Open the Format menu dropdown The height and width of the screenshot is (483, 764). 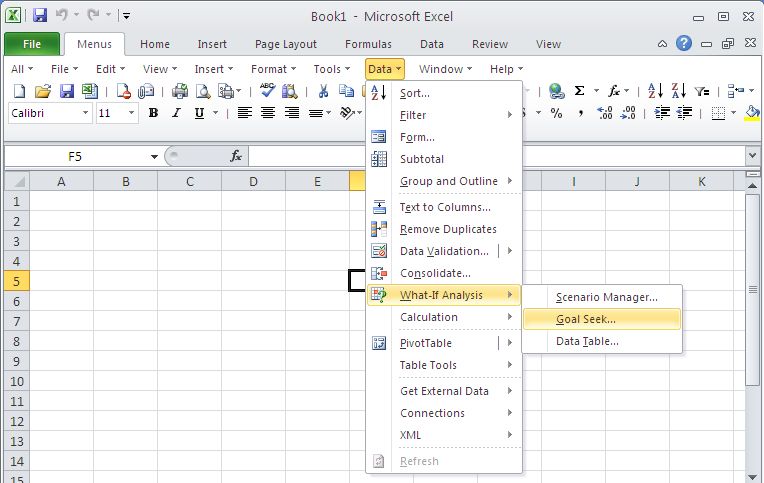(273, 69)
